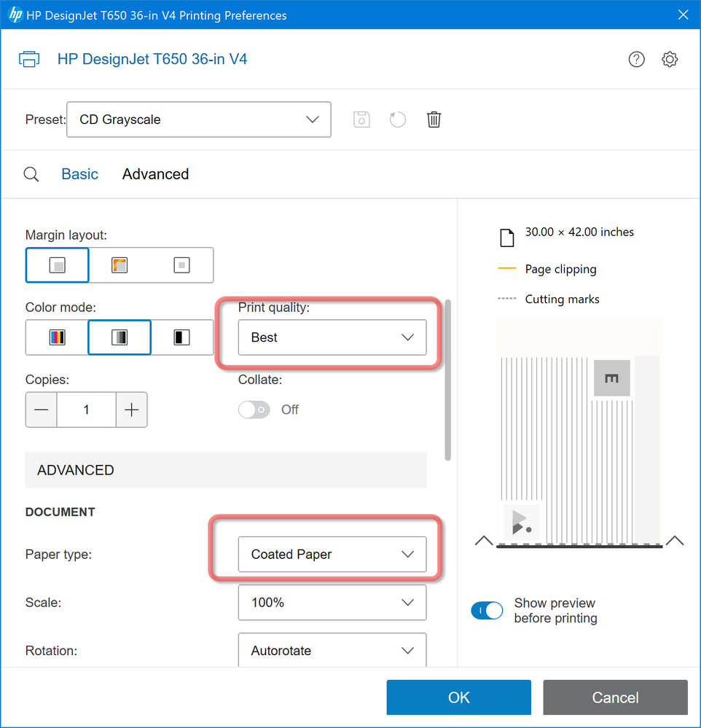Switch to the Advanced tab

coord(155,174)
